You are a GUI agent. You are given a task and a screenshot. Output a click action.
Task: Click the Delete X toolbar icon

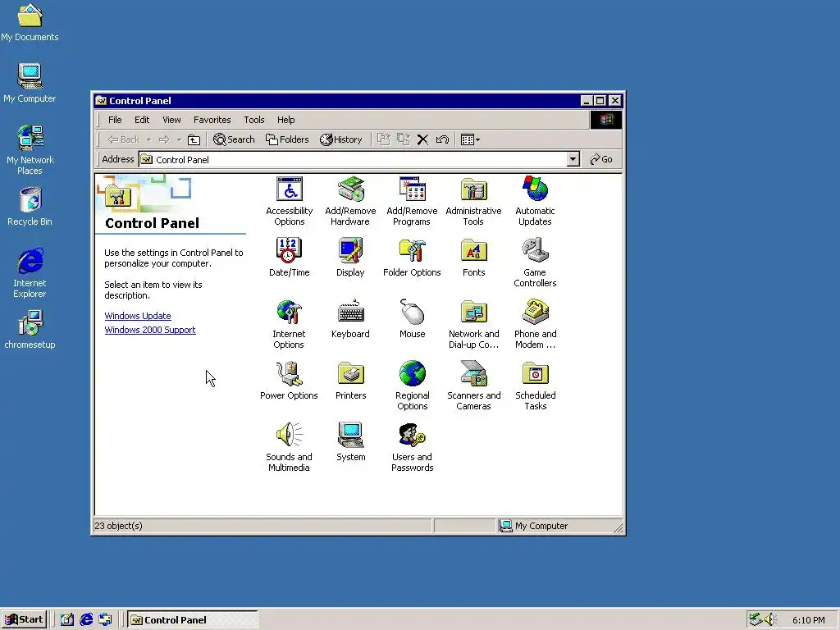pos(422,139)
